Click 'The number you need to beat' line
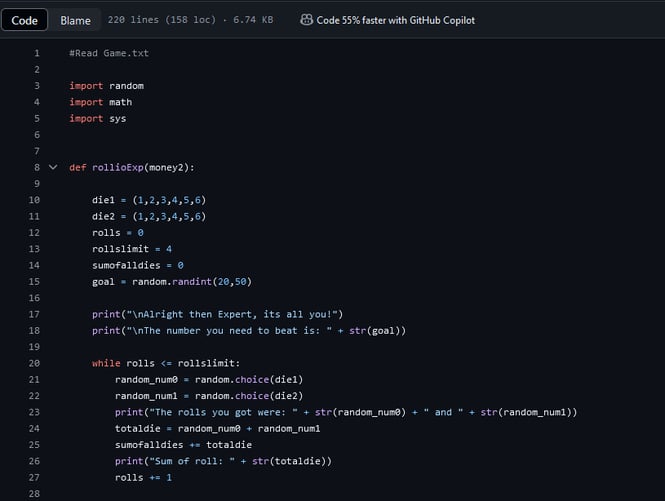 pyautogui.click(x=249, y=330)
